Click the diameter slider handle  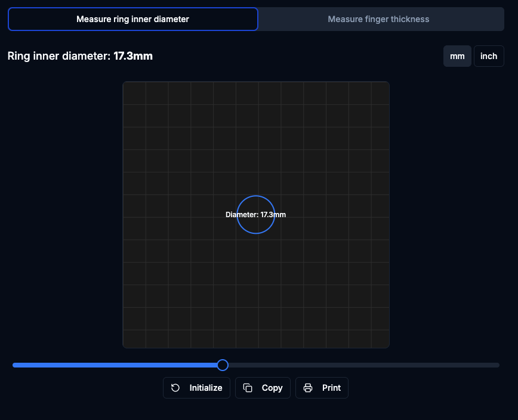coord(223,365)
